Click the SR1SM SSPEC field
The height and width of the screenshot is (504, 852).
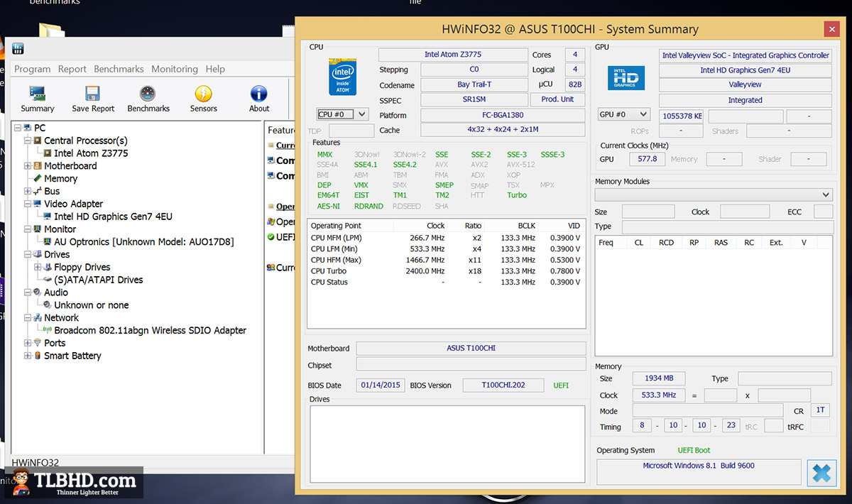[474, 99]
